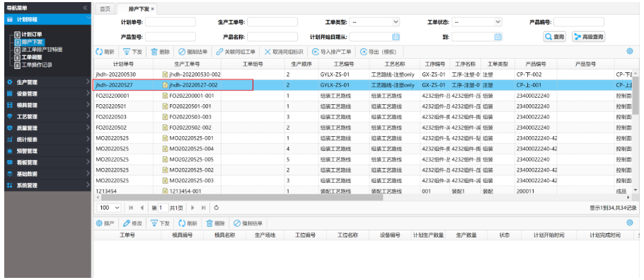Click the lower toolbar 排产 schedule button
Screen dimensions: 644x280
tap(105, 223)
